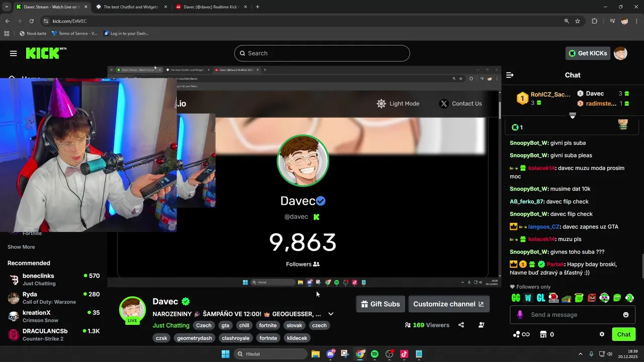Viewport: 644px width, 362px height.
Task: Open Spotify from the taskbar
Action: [374, 354]
